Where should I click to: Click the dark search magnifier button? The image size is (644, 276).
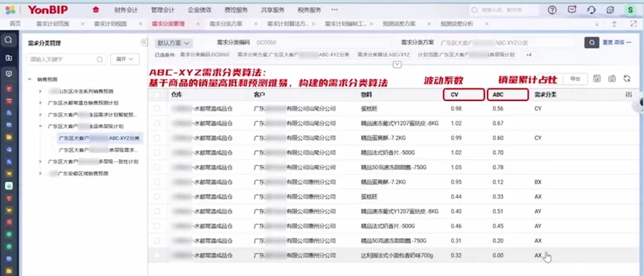pyautogui.click(x=591, y=42)
